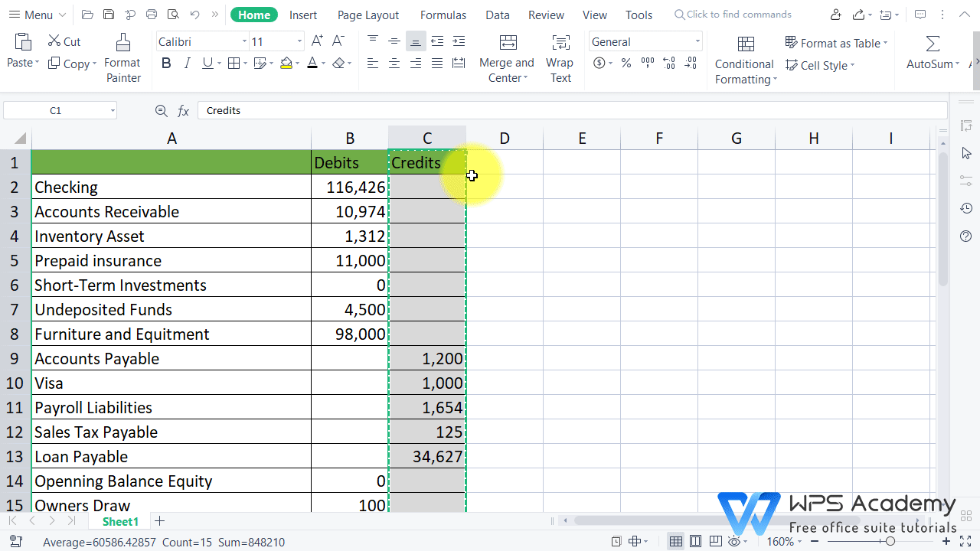The width and height of the screenshot is (980, 551).
Task: Click Merge and Center button
Action: coord(507,58)
